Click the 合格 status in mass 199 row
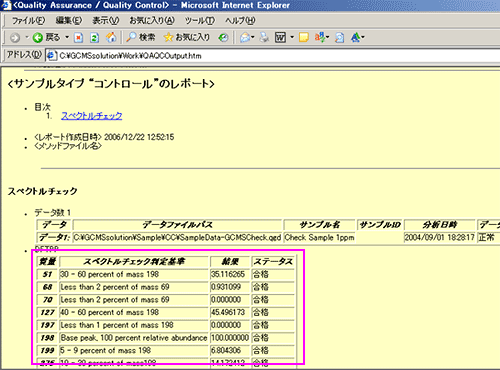This screenshot has width=500, height=370. tap(273, 350)
